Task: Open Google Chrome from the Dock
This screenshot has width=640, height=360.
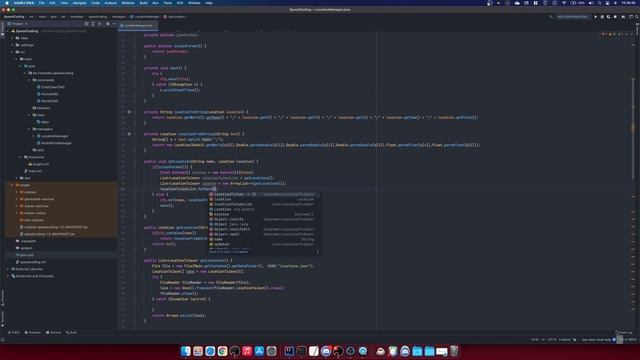Action: 222,351
